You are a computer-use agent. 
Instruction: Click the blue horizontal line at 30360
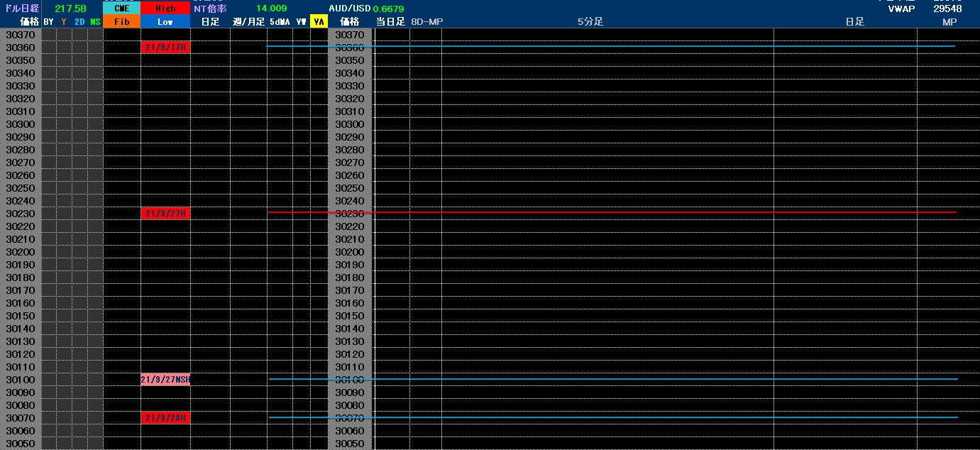(x=610, y=46)
